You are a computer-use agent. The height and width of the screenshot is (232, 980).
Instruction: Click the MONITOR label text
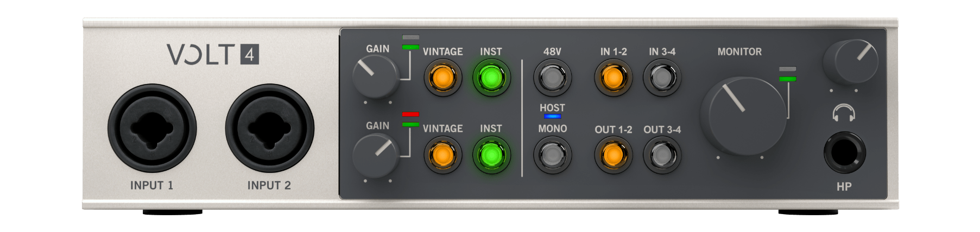pos(739,51)
